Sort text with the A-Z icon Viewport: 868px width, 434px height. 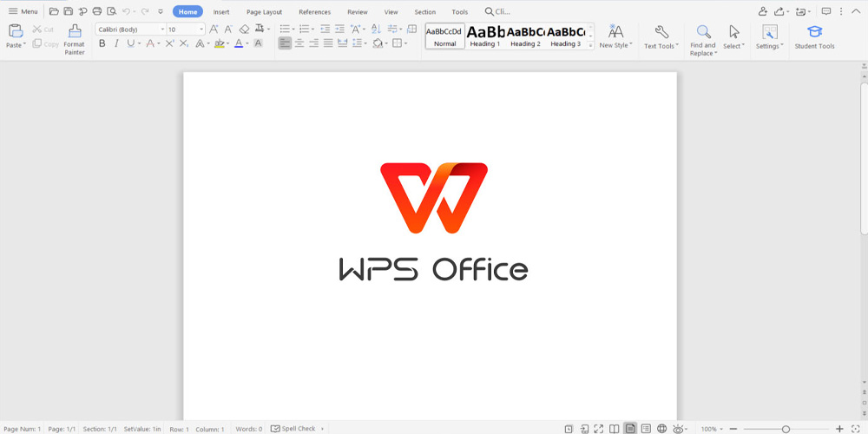pos(376,30)
